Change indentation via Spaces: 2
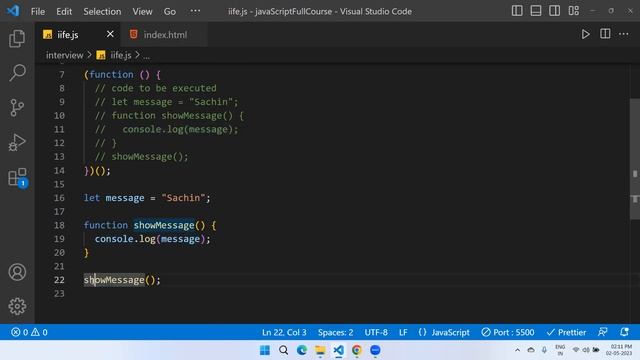Image resolution: width=640 pixels, height=360 pixels. (x=336, y=332)
